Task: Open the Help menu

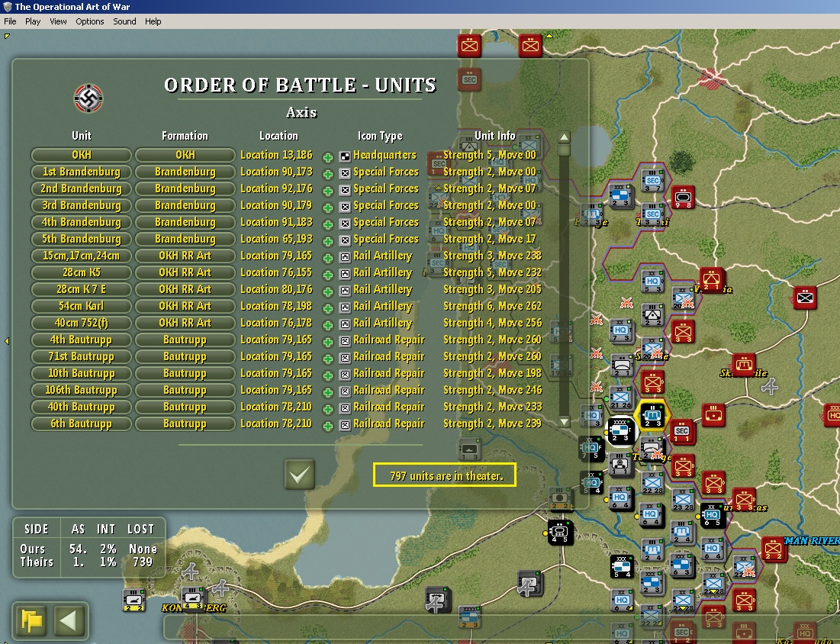Action: (153, 21)
